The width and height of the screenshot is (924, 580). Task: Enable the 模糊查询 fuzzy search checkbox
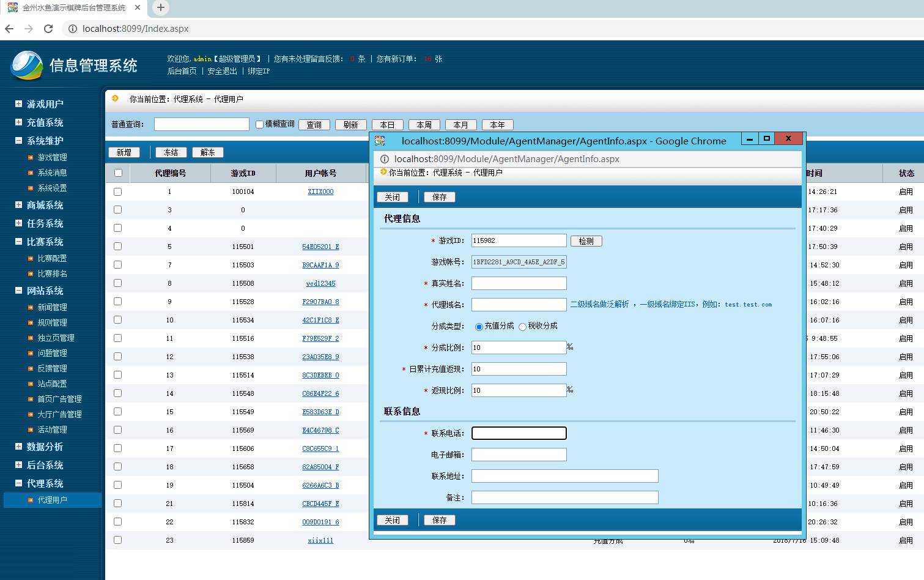pyautogui.click(x=259, y=124)
